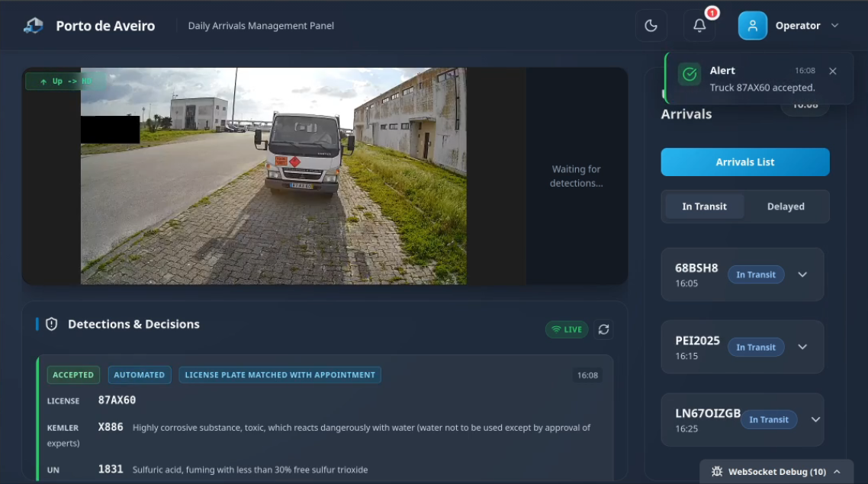This screenshot has height=484, width=868.
Task: Dismiss the Truck 87AX60 alert
Action: point(832,71)
